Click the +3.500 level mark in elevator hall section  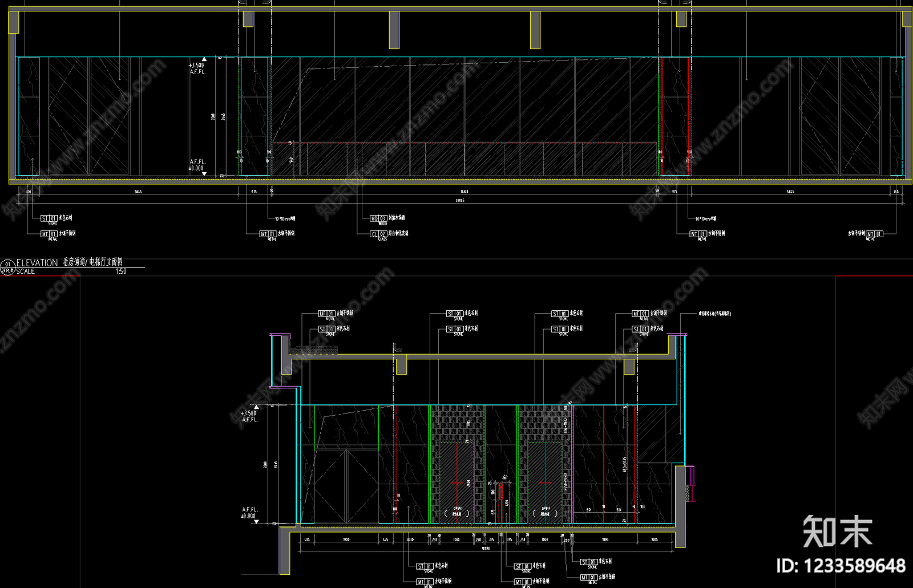(x=249, y=413)
